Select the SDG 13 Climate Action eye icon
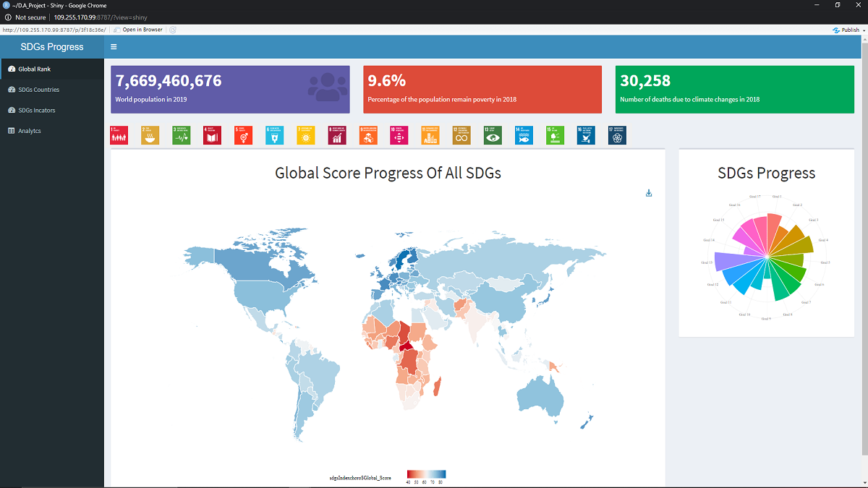 pyautogui.click(x=493, y=135)
